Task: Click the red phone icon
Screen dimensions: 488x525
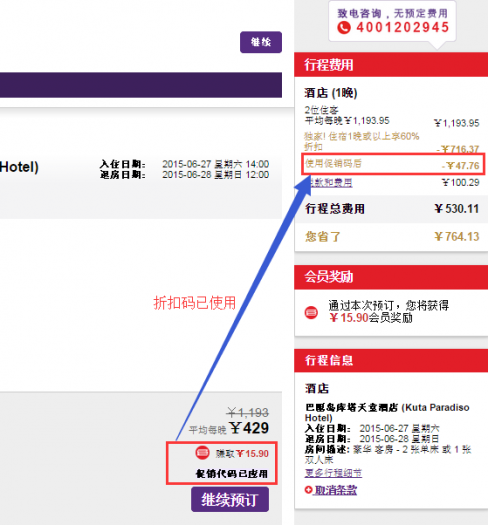Action: point(344,27)
